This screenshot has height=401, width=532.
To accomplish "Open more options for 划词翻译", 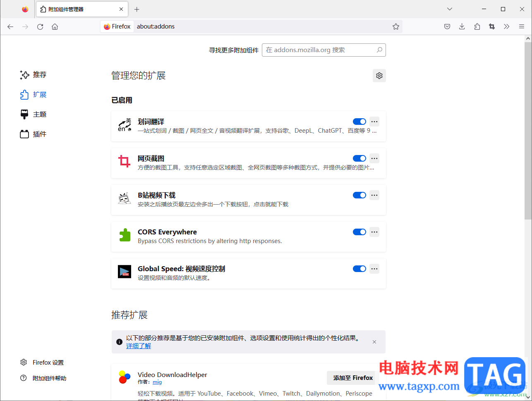I will (374, 122).
